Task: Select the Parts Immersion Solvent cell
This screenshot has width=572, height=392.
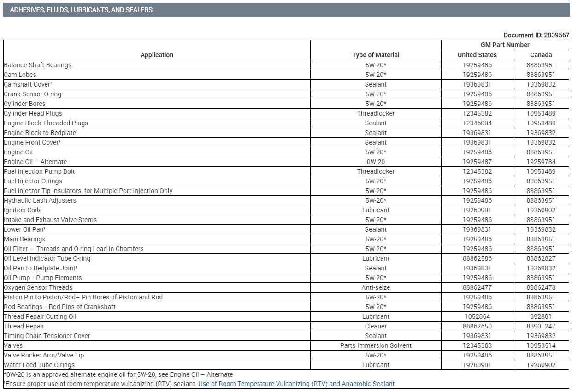Action: click(376, 345)
